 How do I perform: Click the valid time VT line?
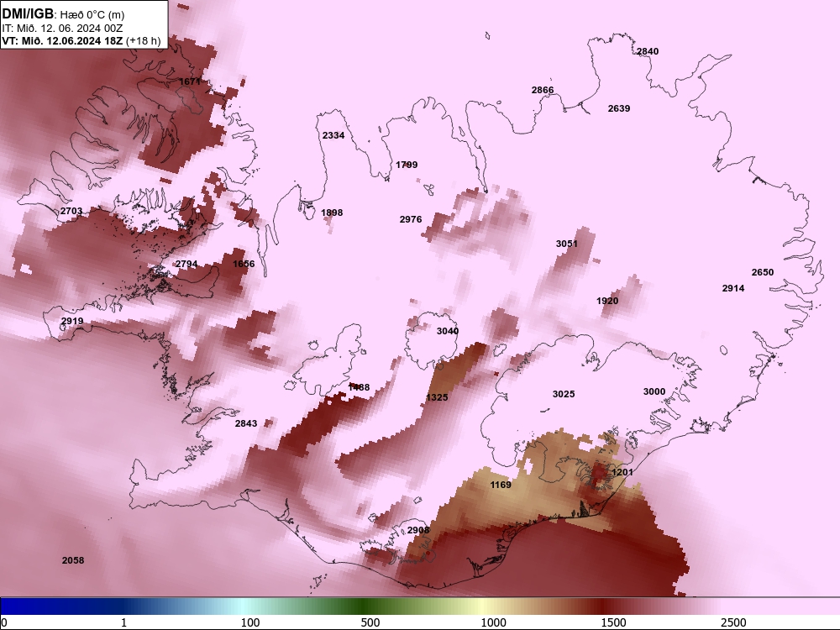[x=81, y=40]
